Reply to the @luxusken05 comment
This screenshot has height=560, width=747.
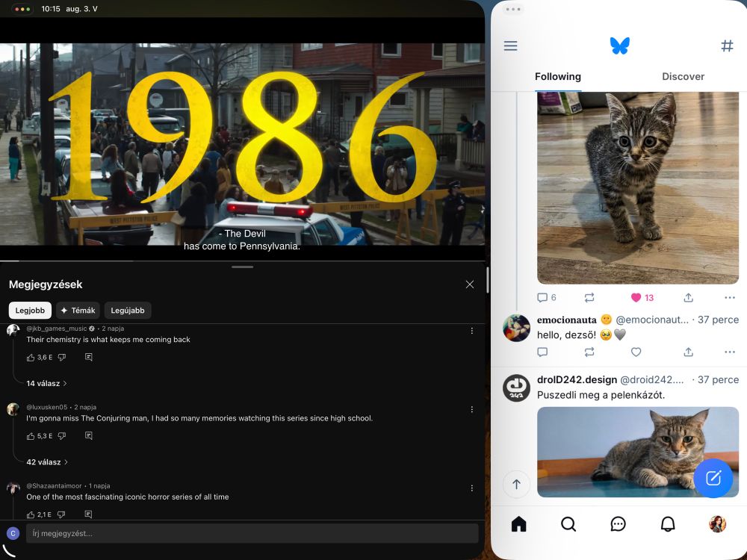point(89,436)
